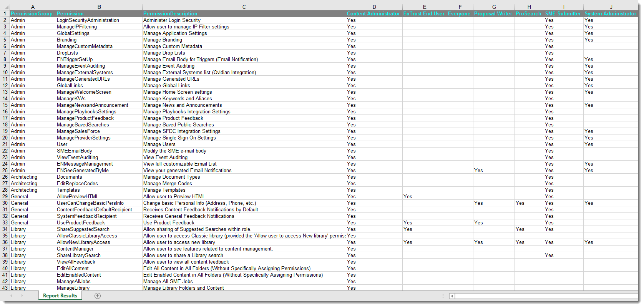Screen dimensions: 644x307
Task: Select the ManageProviderSettings cell
Action: [99, 138]
